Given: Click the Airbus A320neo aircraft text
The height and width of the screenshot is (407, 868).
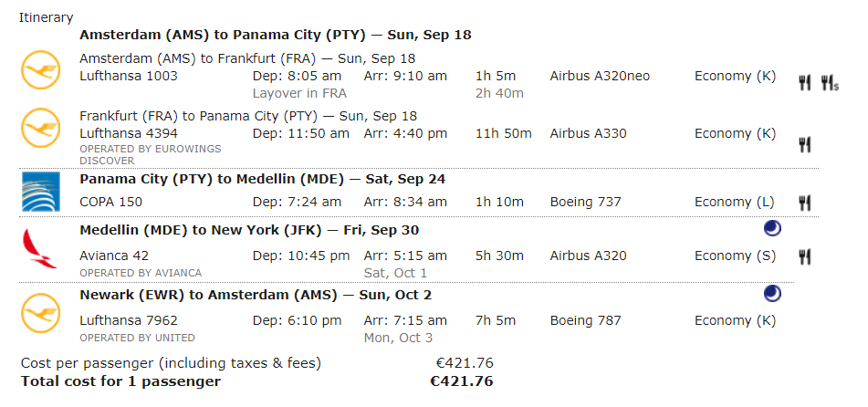Looking at the screenshot, I should [600, 76].
